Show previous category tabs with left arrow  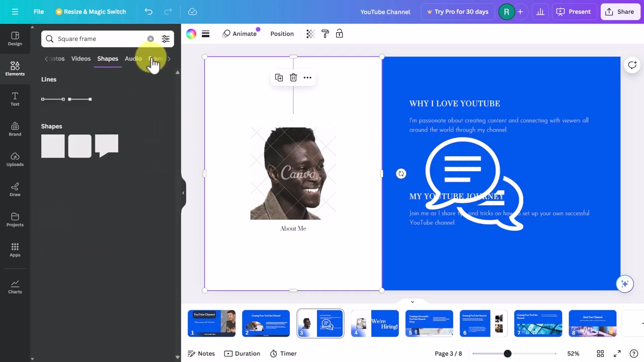click(x=46, y=59)
